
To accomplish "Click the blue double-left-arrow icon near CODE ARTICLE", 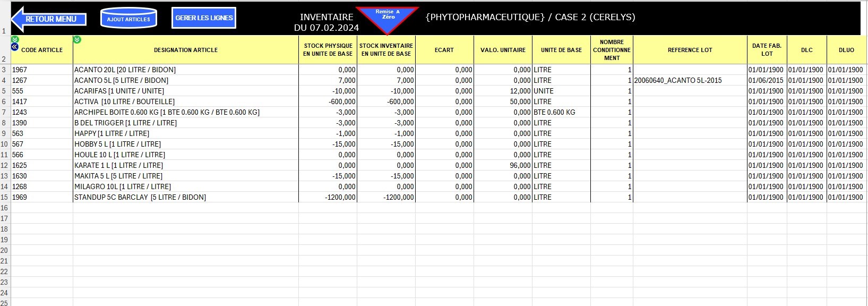I will click(15, 47).
